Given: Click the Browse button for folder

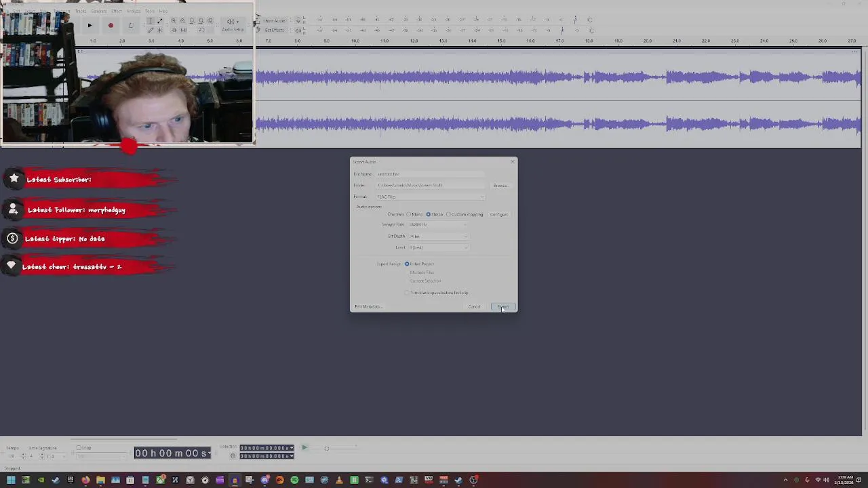Looking at the screenshot, I should (500, 185).
